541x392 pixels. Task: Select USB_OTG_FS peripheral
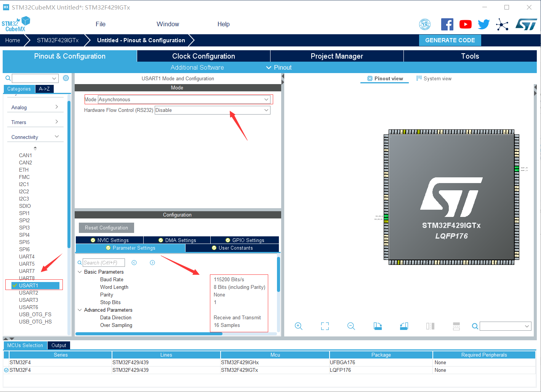(35, 314)
